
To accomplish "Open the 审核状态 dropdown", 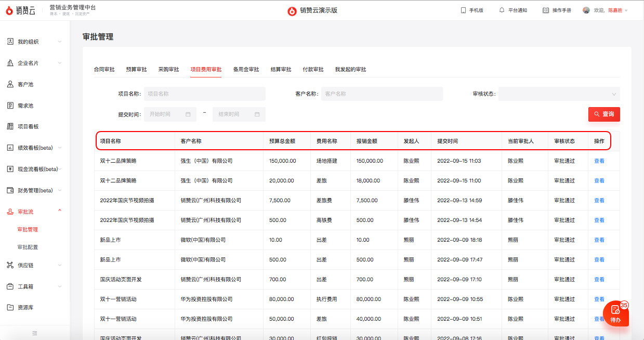I will pos(559,94).
